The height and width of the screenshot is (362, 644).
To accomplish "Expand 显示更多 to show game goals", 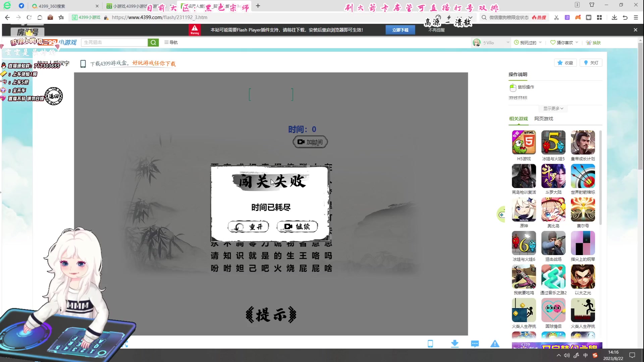I will (x=553, y=108).
